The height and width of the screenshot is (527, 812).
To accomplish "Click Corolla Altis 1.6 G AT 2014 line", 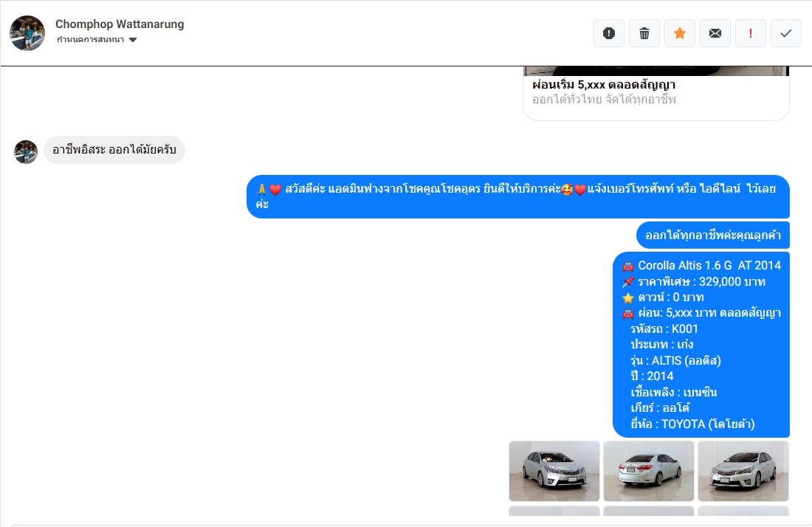I will click(x=702, y=266).
